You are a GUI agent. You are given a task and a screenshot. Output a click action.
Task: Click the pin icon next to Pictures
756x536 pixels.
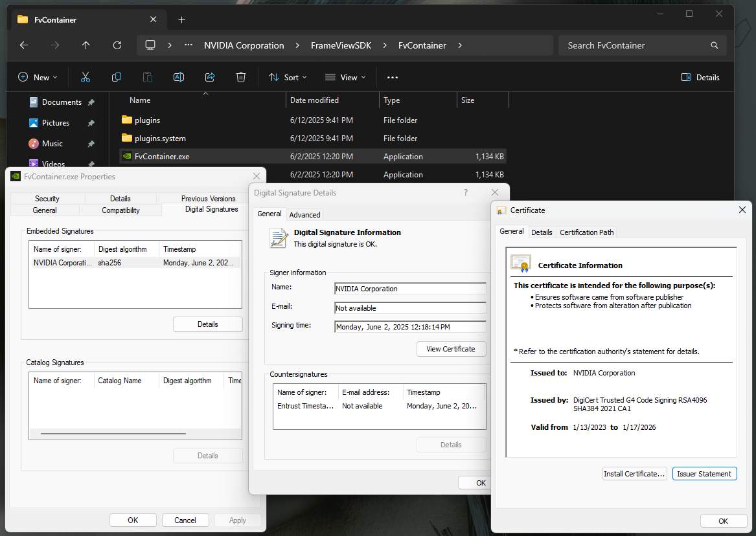click(91, 123)
